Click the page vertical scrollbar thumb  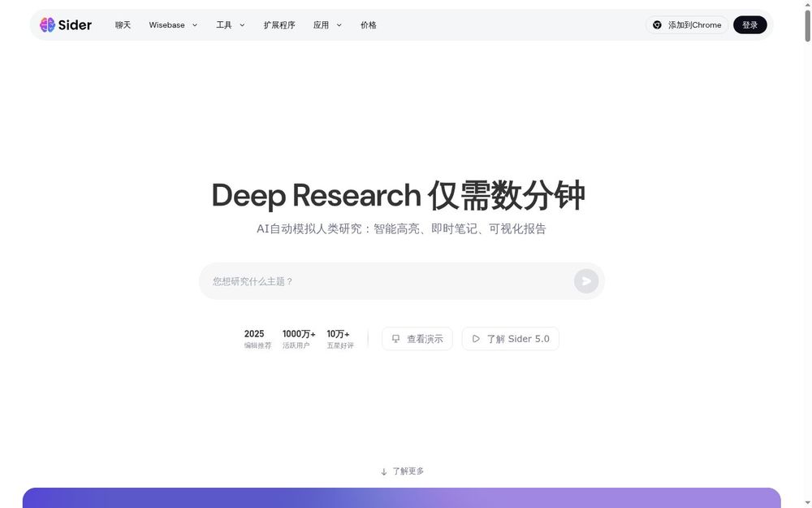[807, 25]
